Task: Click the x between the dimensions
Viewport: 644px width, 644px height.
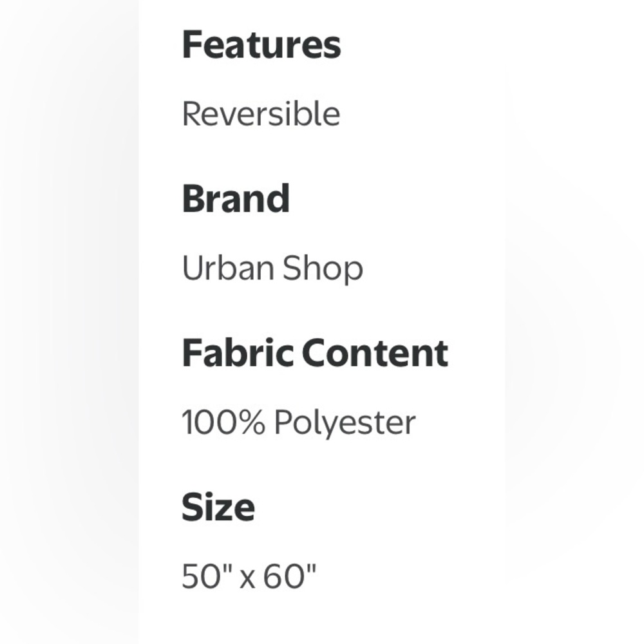Action: click(247, 578)
